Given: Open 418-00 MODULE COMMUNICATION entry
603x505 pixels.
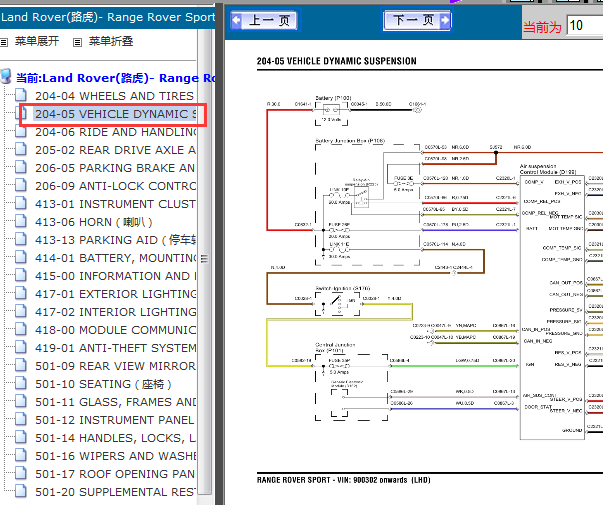Looking at the screenshot, I should pyautogui.click(x=115, y=330).
